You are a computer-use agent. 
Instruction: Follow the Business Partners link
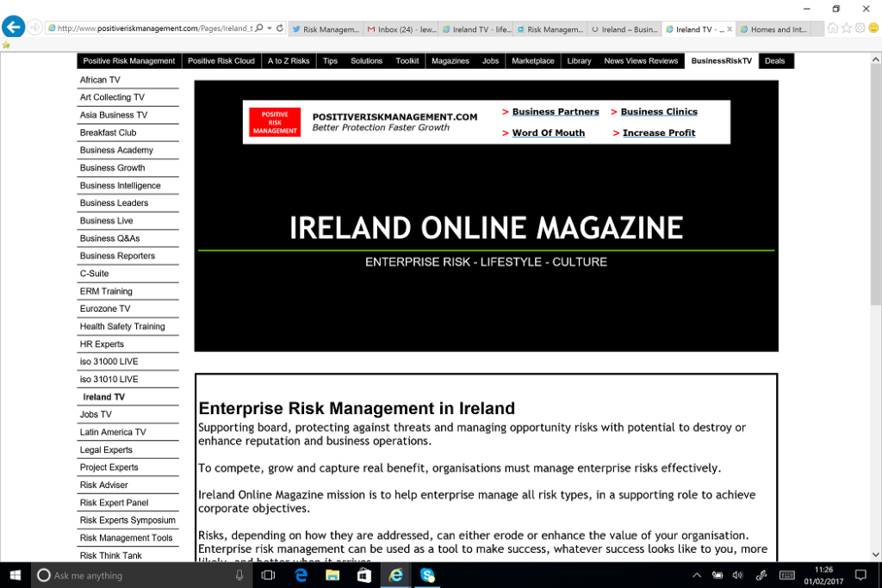coord(556,111)
